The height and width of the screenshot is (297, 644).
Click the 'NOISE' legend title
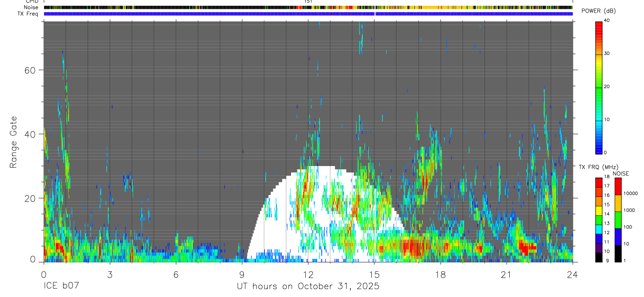[621, 173]
